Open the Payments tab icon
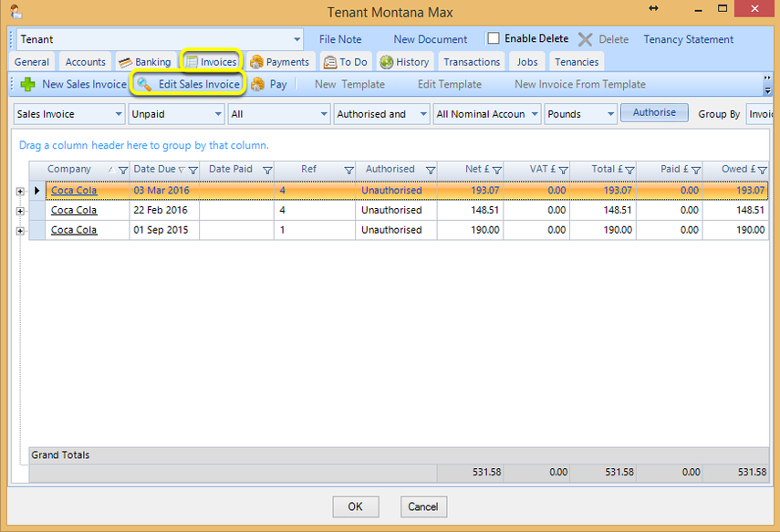 pyautogui.click(x=256, y=62)
